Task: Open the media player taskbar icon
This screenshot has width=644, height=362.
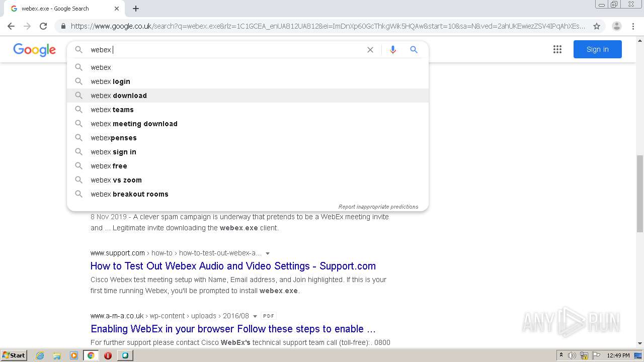Action: [x=74, y=355]
